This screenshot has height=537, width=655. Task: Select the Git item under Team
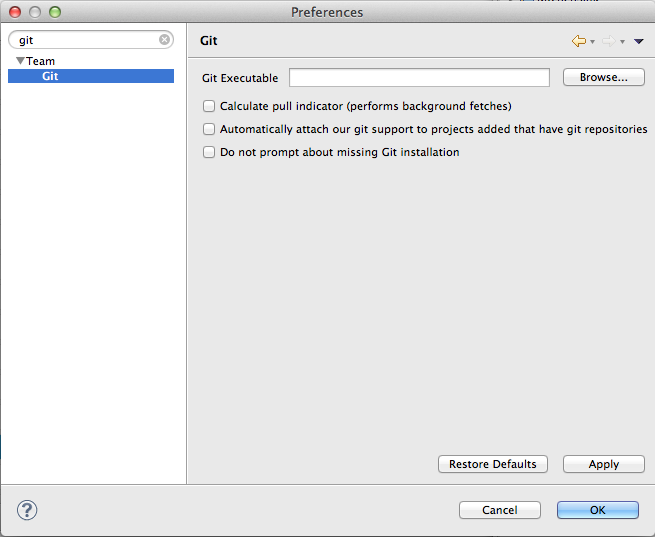[91, 76]
